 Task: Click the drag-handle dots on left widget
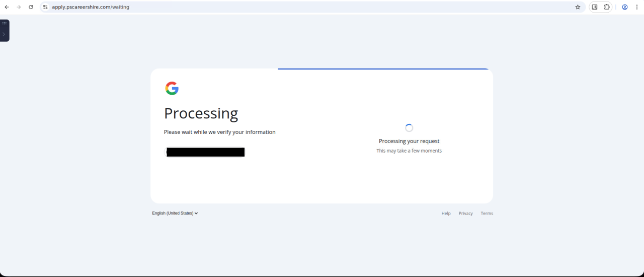point(5,23)
